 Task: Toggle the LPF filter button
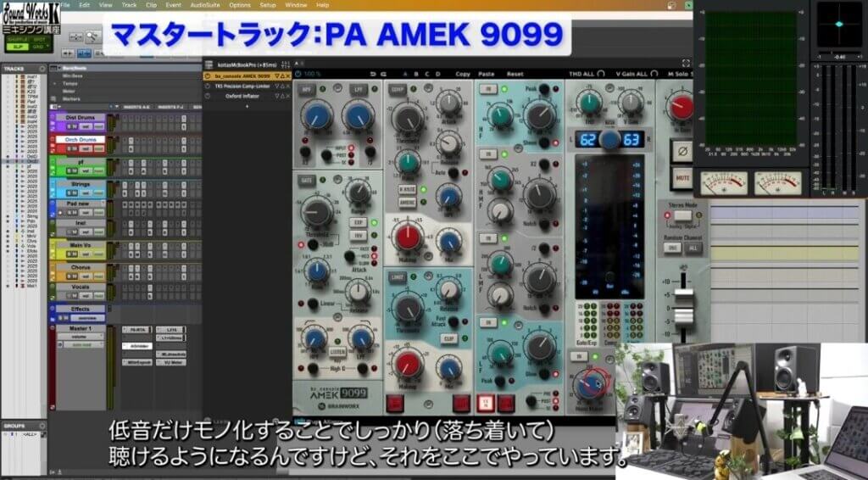coord(357,89)
